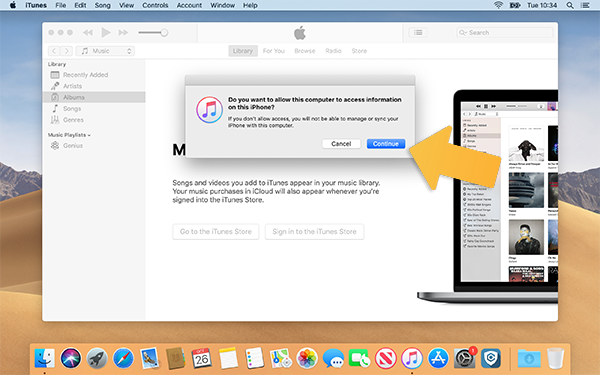Open the Apple menu

(13, 5)
